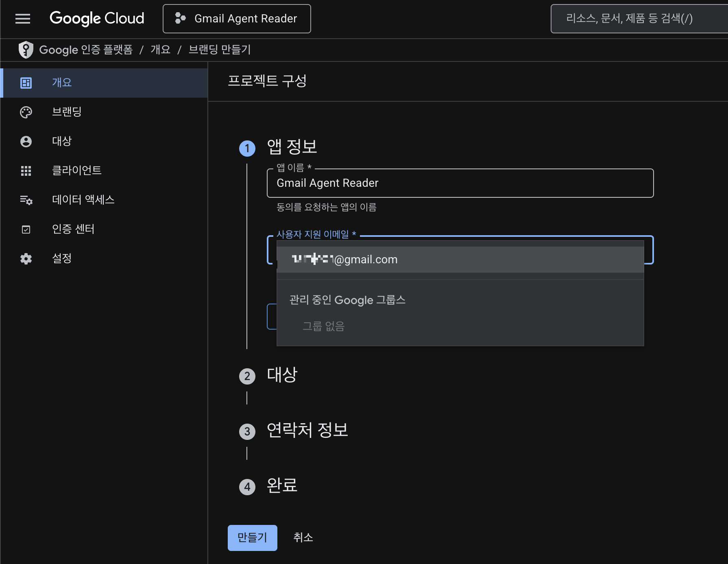Click the project picker hexagon icon

click(180, 18)
